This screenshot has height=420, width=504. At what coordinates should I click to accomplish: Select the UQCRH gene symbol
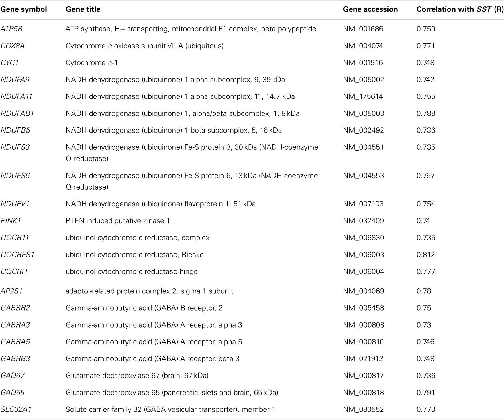tap(14, 271)
